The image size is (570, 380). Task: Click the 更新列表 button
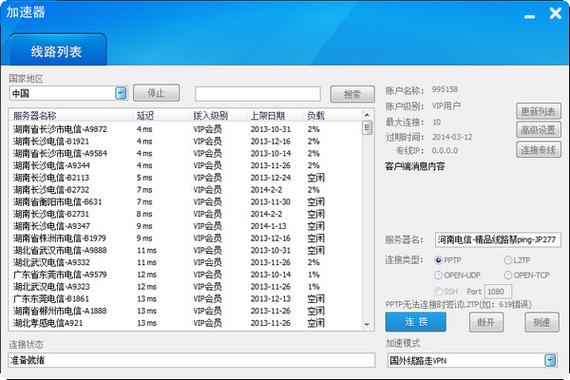tap(538, 111)
